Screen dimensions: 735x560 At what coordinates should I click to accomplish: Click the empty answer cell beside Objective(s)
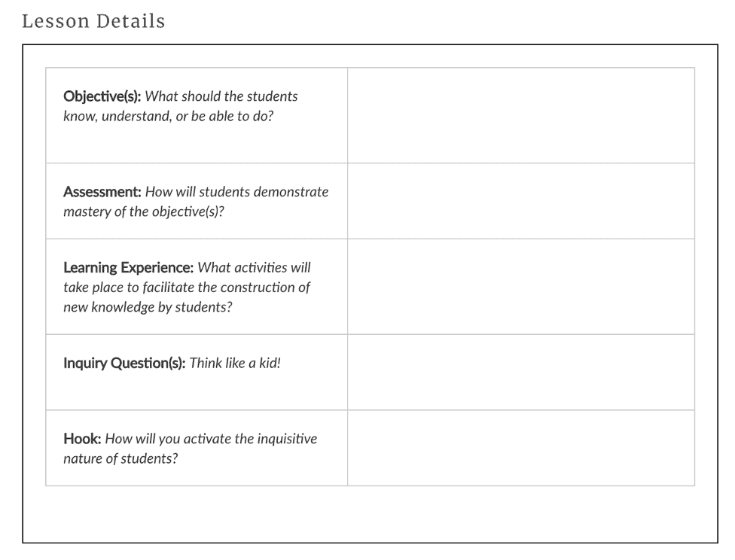pyautogui.click(x=520, y=115)
